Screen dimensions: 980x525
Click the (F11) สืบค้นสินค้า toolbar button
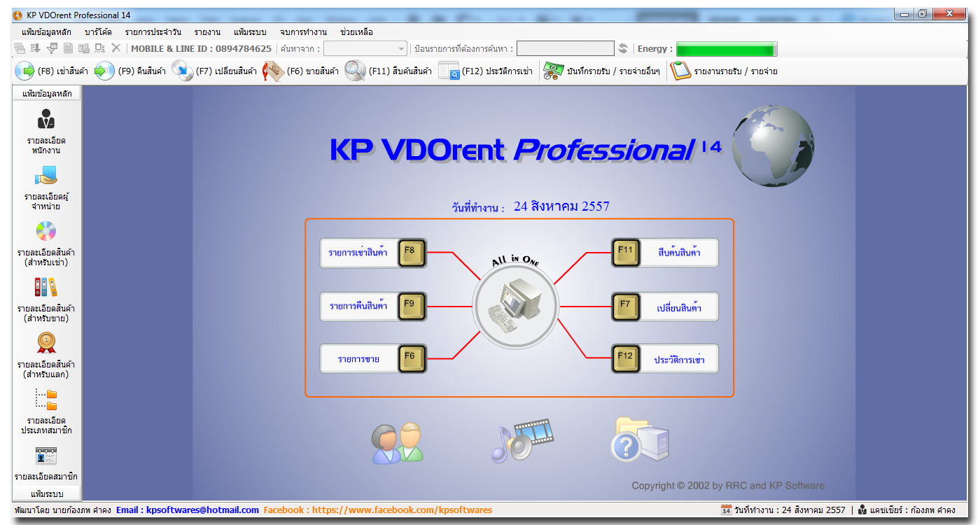(x=388, y=71)
